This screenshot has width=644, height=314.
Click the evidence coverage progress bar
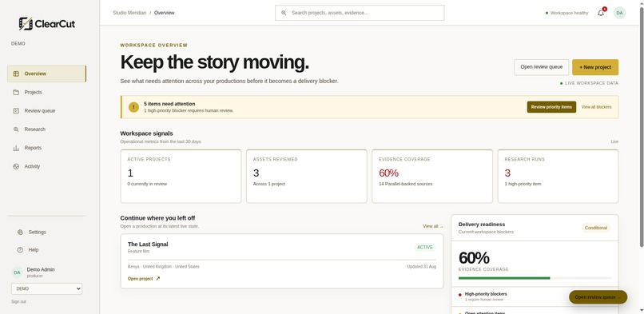coord(535,278)
